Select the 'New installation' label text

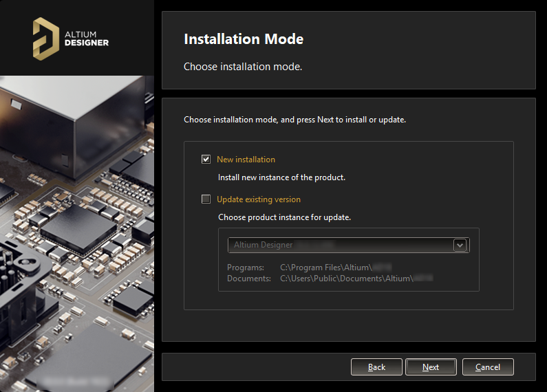pos(246,160)
